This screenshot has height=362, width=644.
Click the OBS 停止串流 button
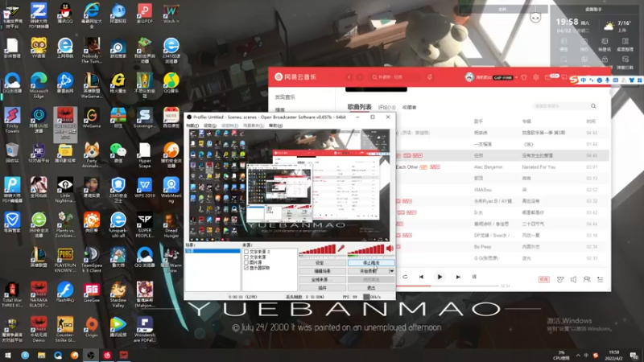click(371, 263)
